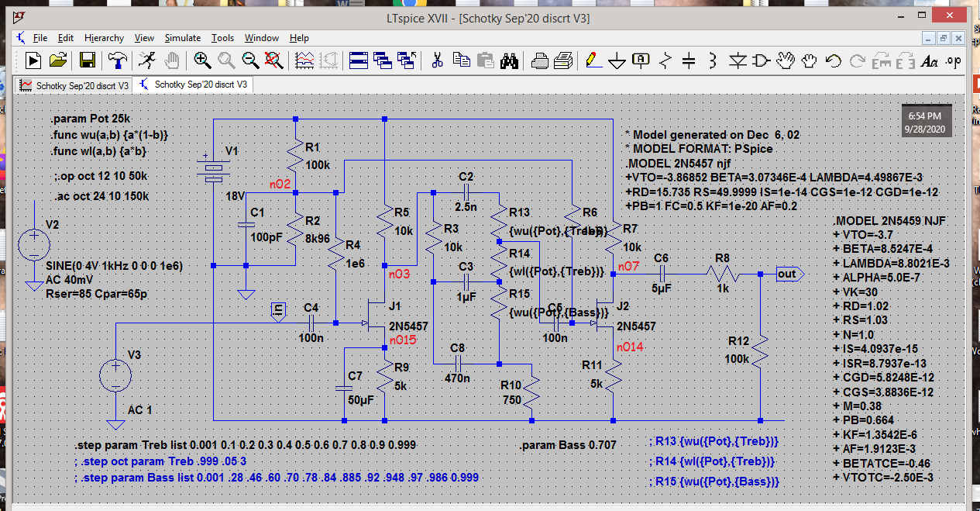Open the Component gate icon
The width and height of the screenshot is (980, 511).
pos(762,60)
